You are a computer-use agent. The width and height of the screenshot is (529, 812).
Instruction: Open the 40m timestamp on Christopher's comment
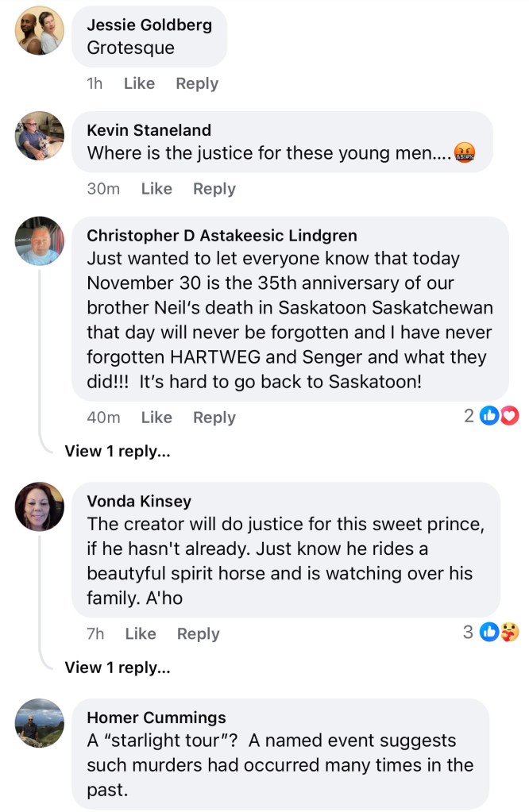pyautogui.click(x=103, y=418)
